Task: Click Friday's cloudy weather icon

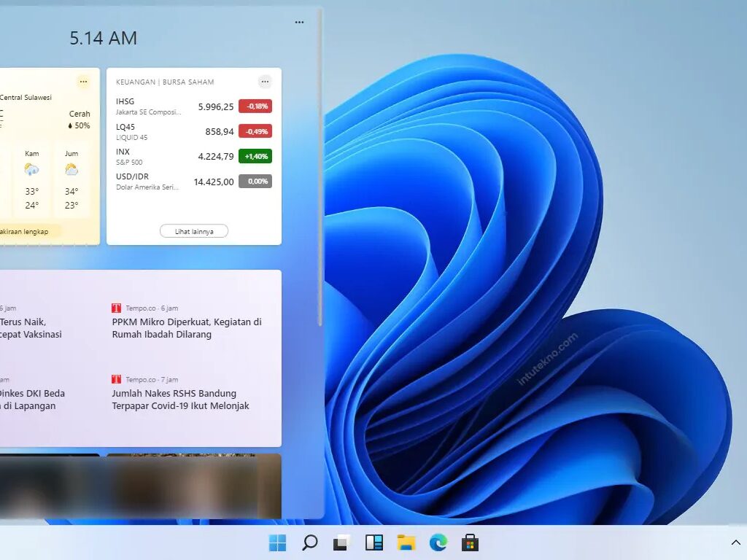Action: (x=71, y=170)
